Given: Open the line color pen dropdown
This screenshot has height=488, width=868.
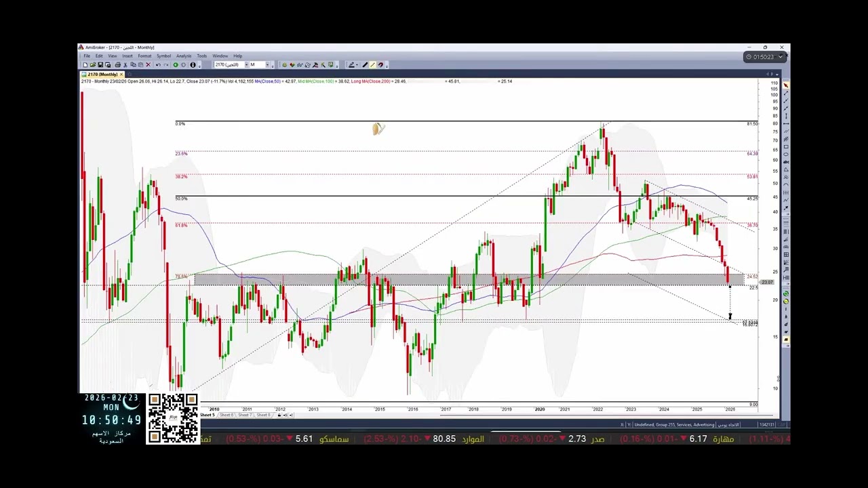Looking at the screenshot, I should (357, 64).
